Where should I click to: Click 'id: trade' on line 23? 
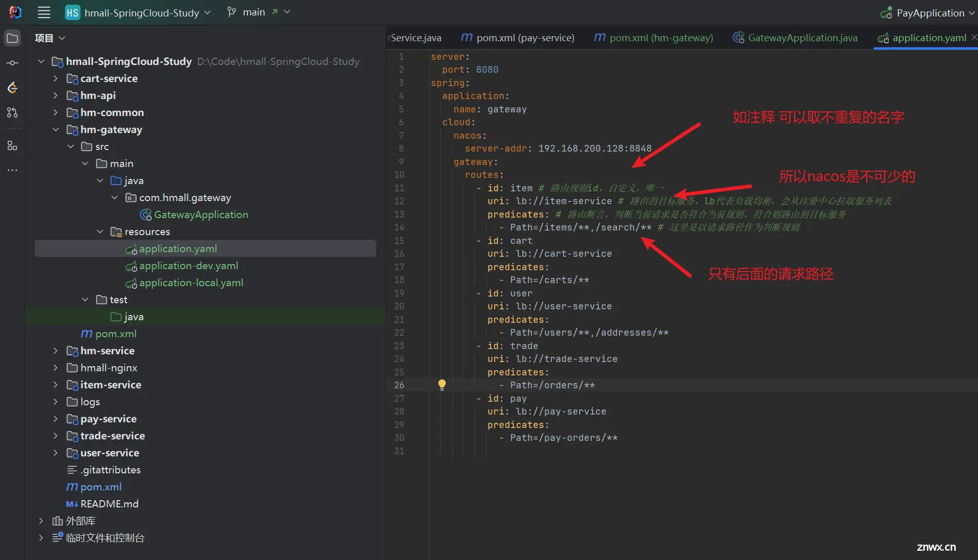point(512,346)
